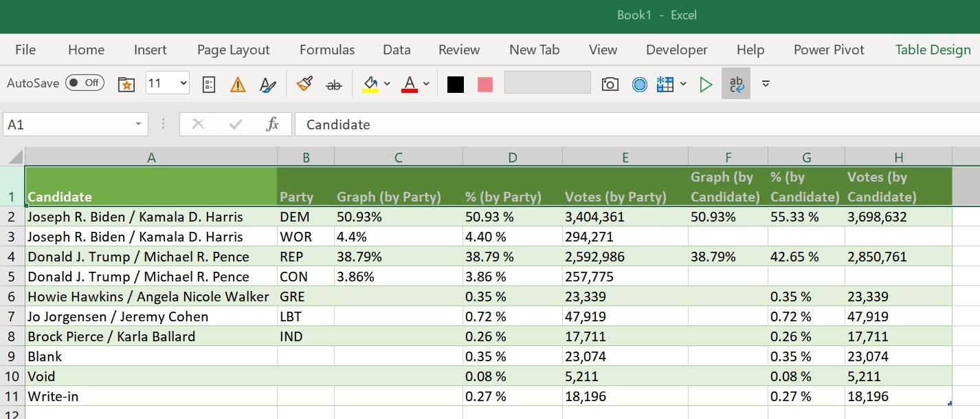The width and height of the screenshot is (980, 419).
Task: Click the form list icon in toolbar
Action: [210, 84]
